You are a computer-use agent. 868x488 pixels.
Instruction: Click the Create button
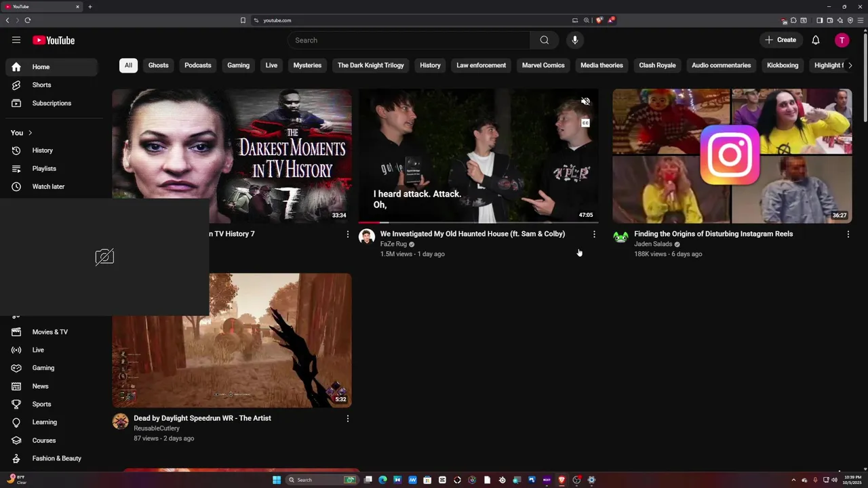[781, 40]
